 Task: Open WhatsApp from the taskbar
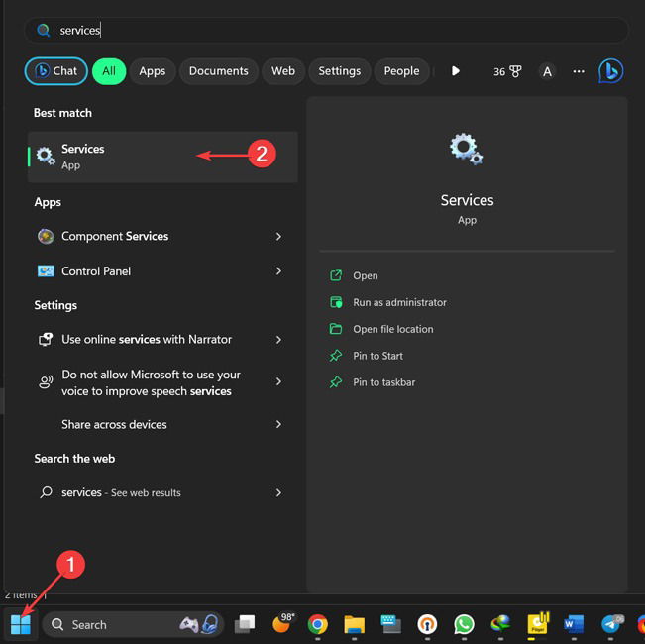pos(464,624)
